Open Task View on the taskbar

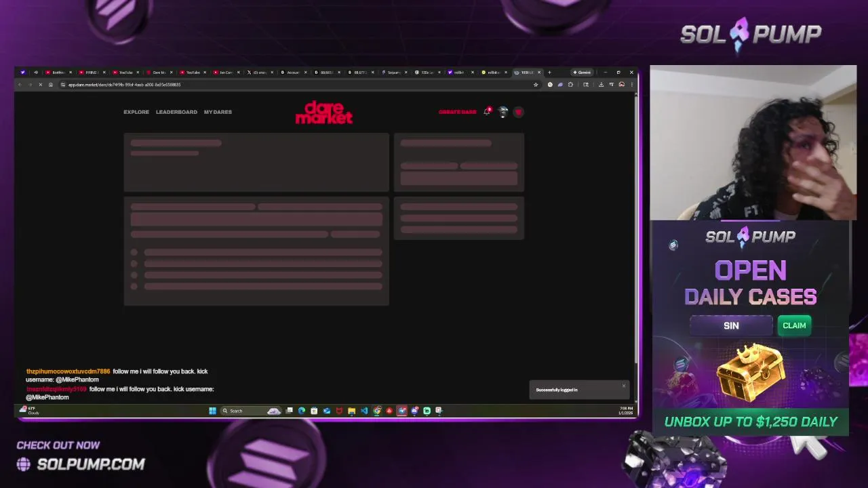click(x=290, y=411)
